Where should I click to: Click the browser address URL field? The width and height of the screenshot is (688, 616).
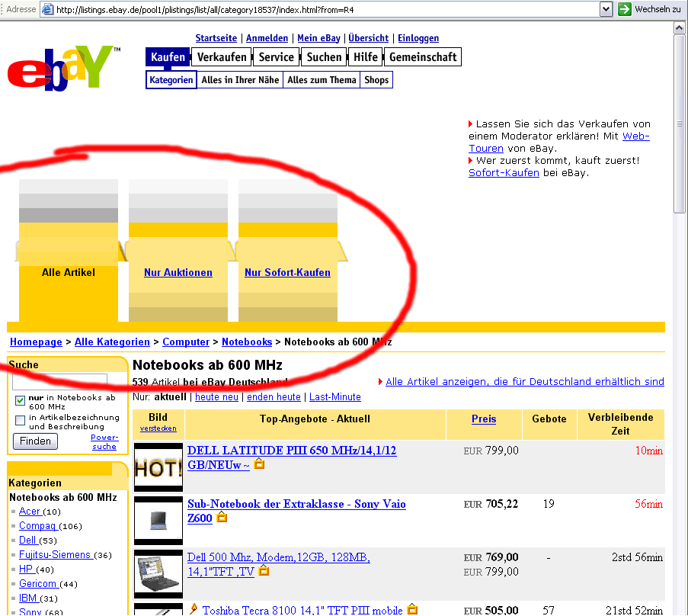click(327, 10)
